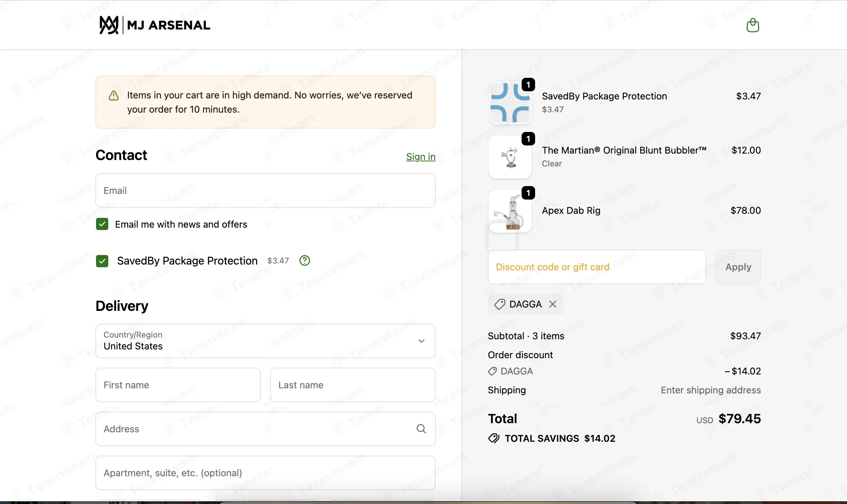Open the shopping bag cart icon
Image resolution: width=847 pixels, height=504 pixels.
(x=753, y=25)
